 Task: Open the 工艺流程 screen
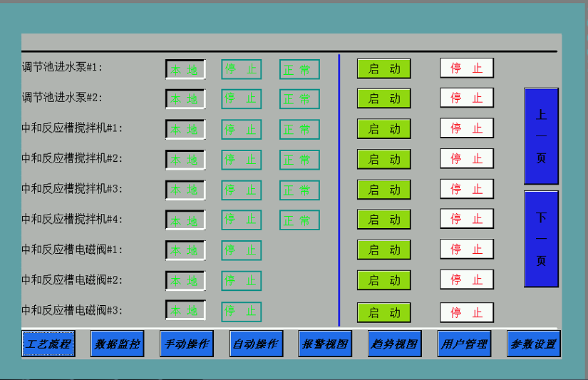(x=48, y=344)
